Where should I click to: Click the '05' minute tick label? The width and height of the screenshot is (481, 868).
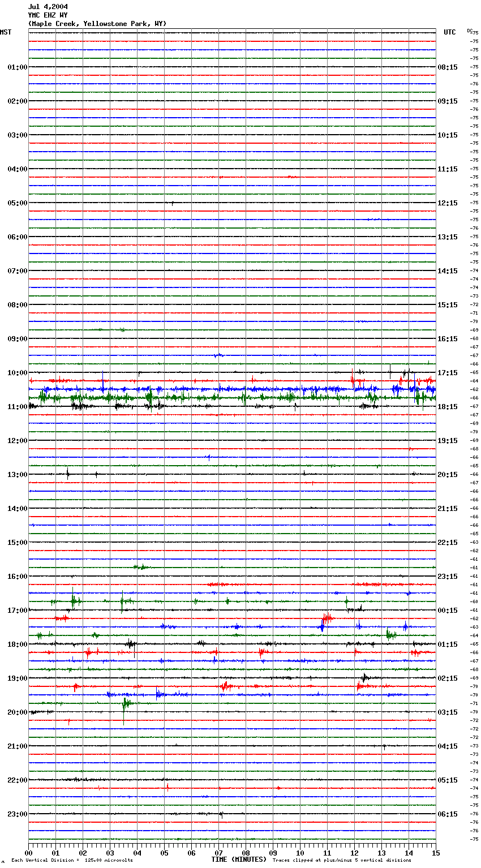pyautogui.click(x=164, y=853)
